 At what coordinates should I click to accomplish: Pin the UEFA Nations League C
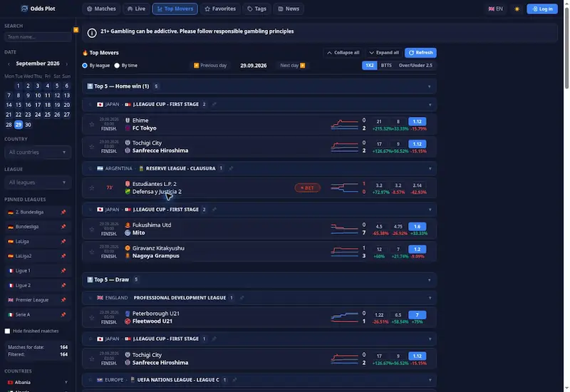pos(234,380)
